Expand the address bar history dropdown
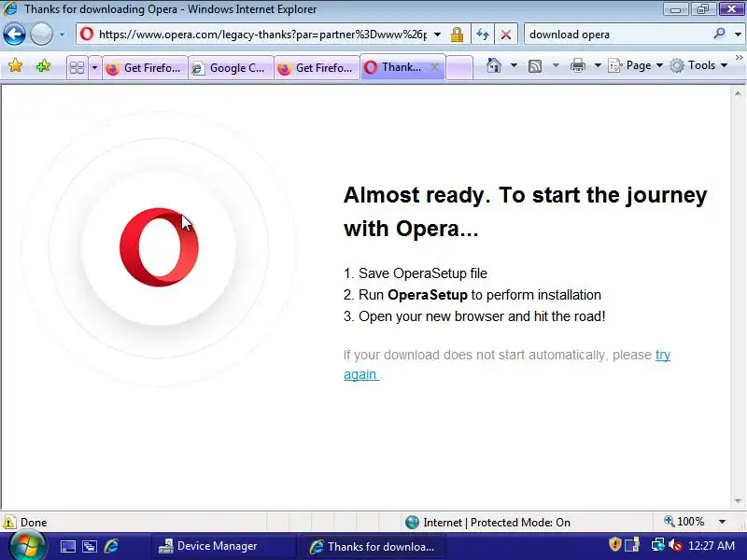 tap(437, 35)
